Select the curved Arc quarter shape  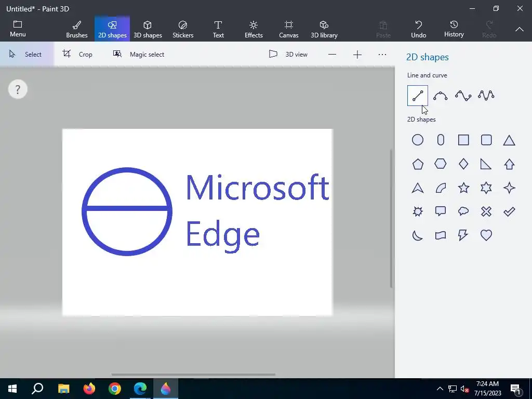click(x=441, y=188)
